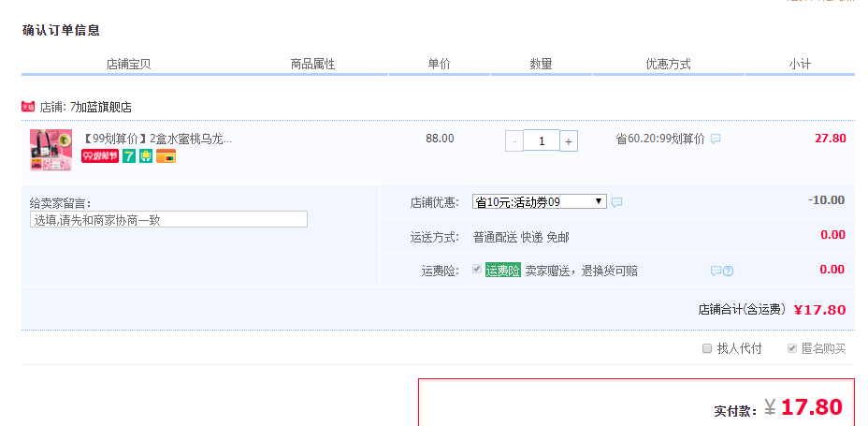This screenshot has height=426, width=868.
Task: Click the store total ¥17.80
Action: (x=820, y=310)
